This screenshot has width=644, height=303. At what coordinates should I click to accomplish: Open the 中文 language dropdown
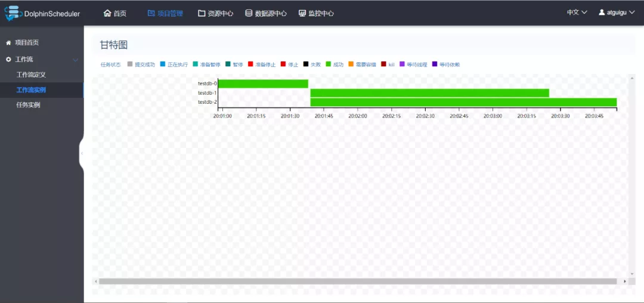tap(577, 13)
